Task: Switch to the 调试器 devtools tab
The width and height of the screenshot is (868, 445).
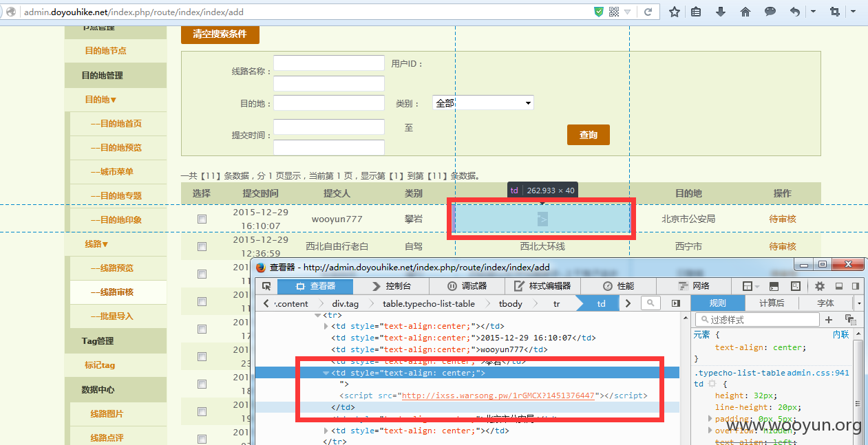Action: coord(467,286)
